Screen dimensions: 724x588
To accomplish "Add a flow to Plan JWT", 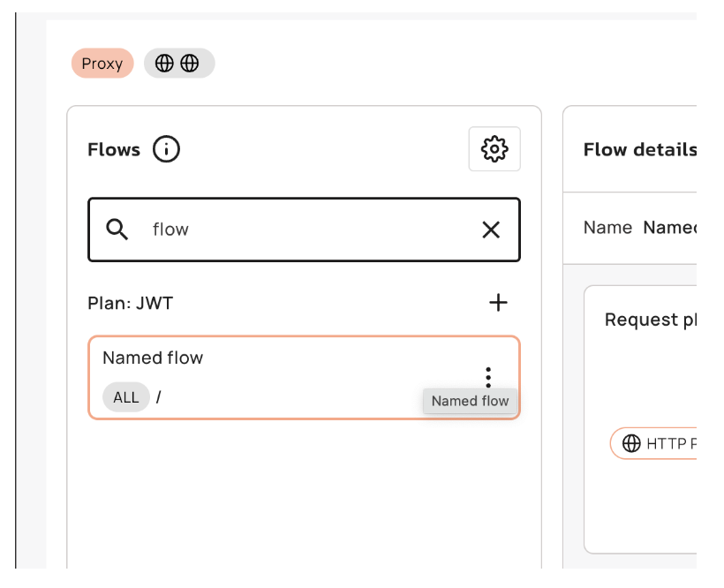I will pyautogui.click(x=498, y=303).
